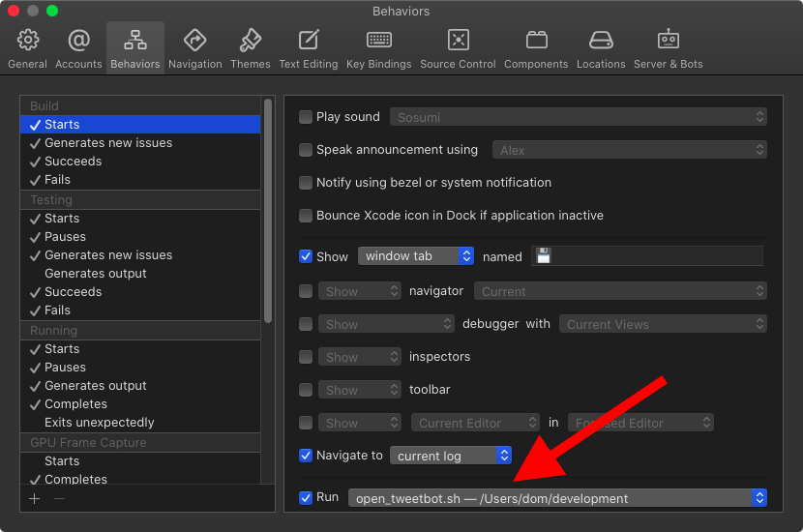Image resolution: width=803 pixels, height=532 pixels.
Task: Open Show dropdown next to debugger
Action: click(x=386, y=324)
